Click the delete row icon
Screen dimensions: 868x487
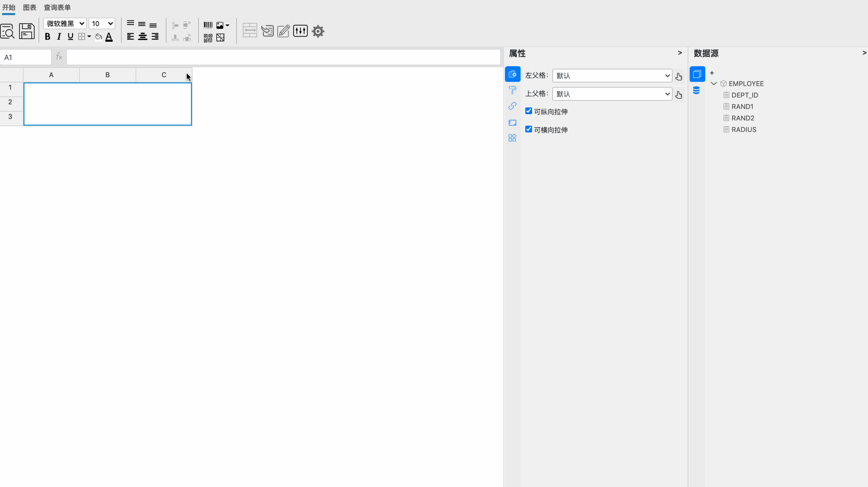click(x=187, y=25)
